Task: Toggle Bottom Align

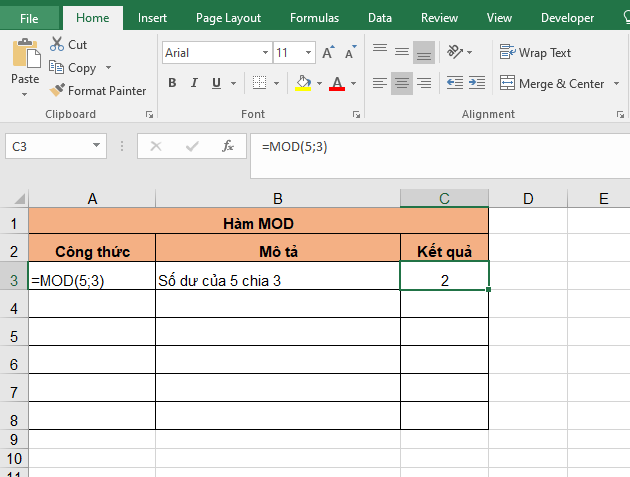Action: pos(424,52)
